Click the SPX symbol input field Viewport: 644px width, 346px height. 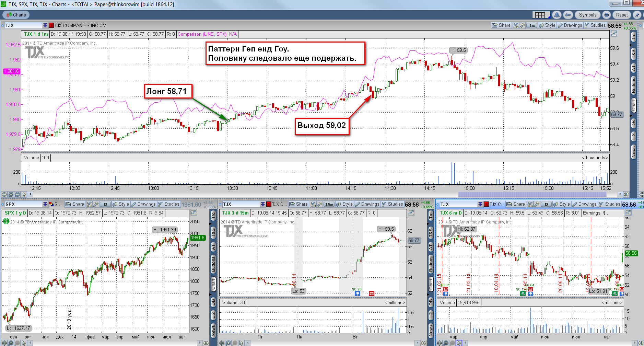click(x=23, y=204)
